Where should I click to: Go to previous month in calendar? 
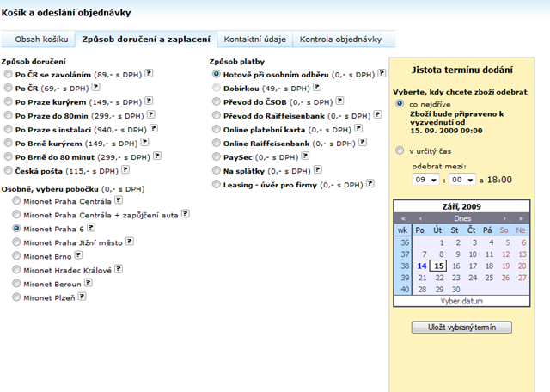coord(420,218)
